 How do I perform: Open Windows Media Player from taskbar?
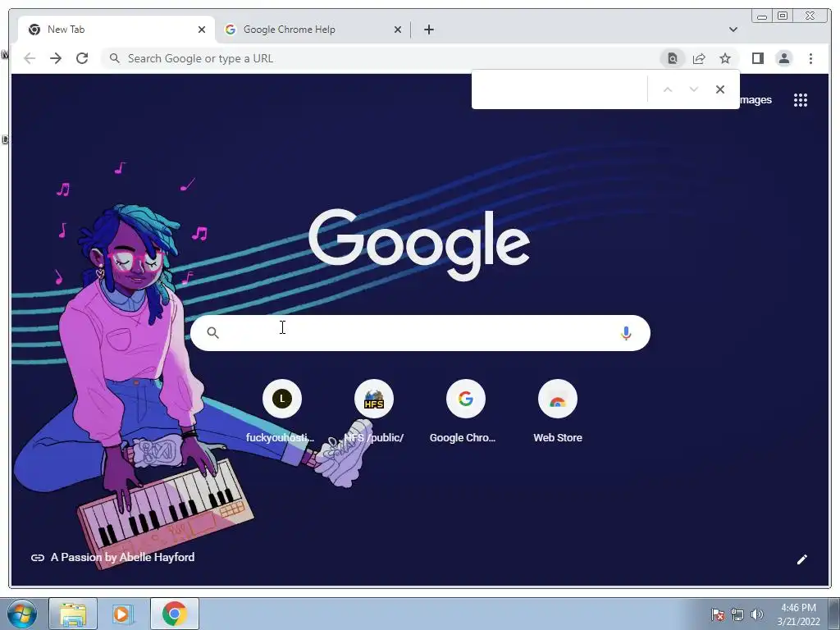point(122,614)
